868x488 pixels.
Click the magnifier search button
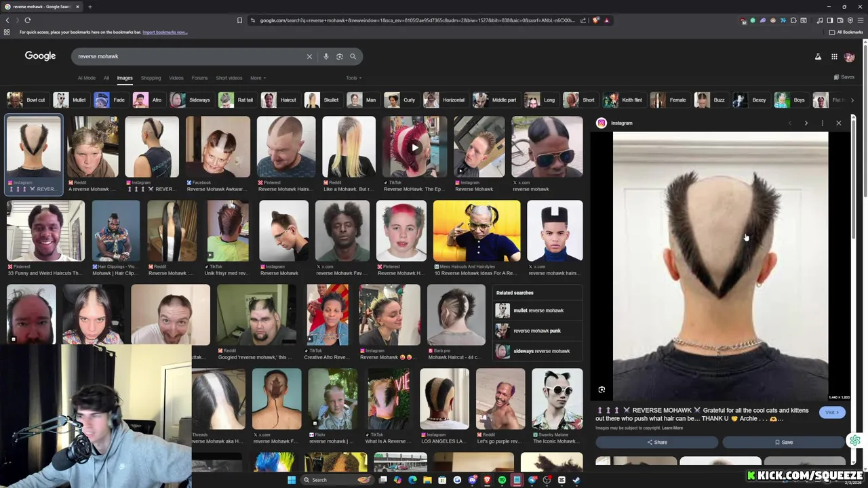(x=353, y=56)
